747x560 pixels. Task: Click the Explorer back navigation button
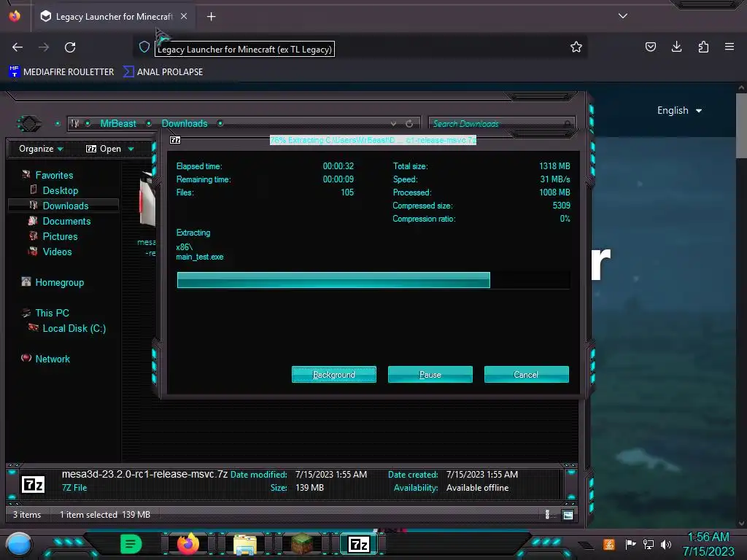click(x=29, y=124)
